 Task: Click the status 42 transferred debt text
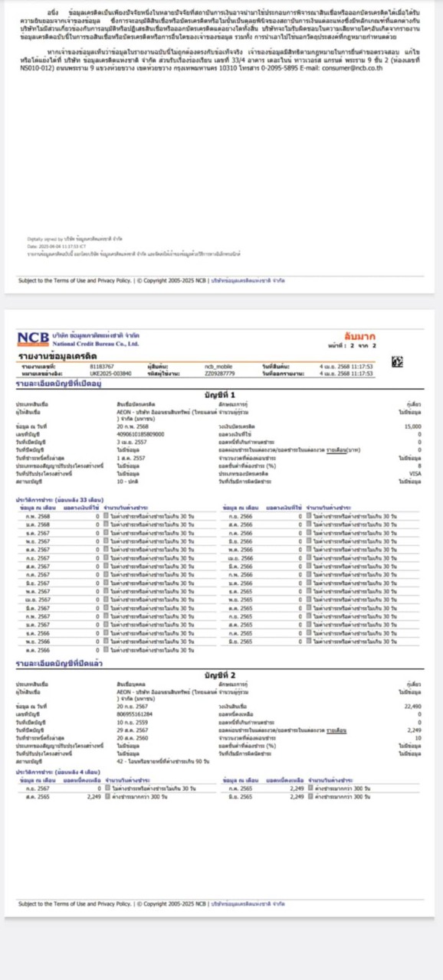164,763
